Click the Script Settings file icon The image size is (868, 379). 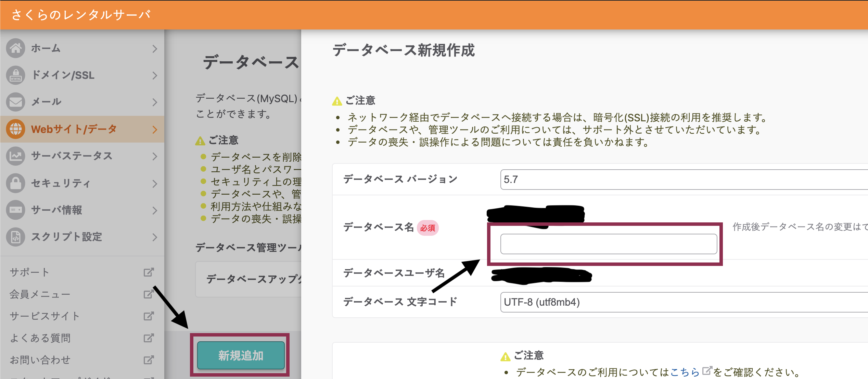tap(15, 237)
